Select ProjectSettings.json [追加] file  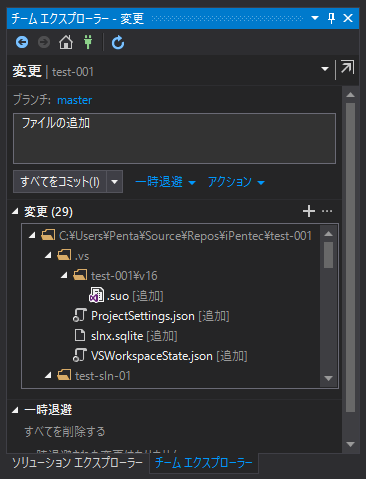pos(151,316)
